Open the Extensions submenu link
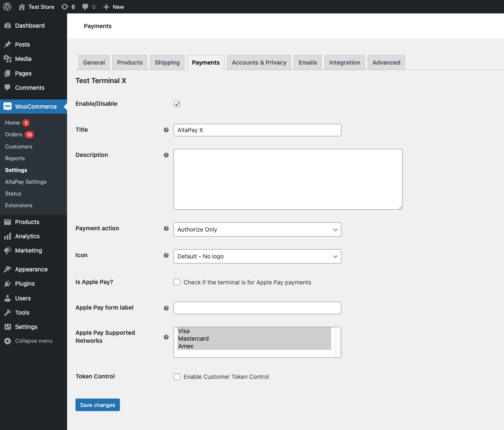Image resolution: width=504 pixels, height=430 pixels. (x=19, y=205)
